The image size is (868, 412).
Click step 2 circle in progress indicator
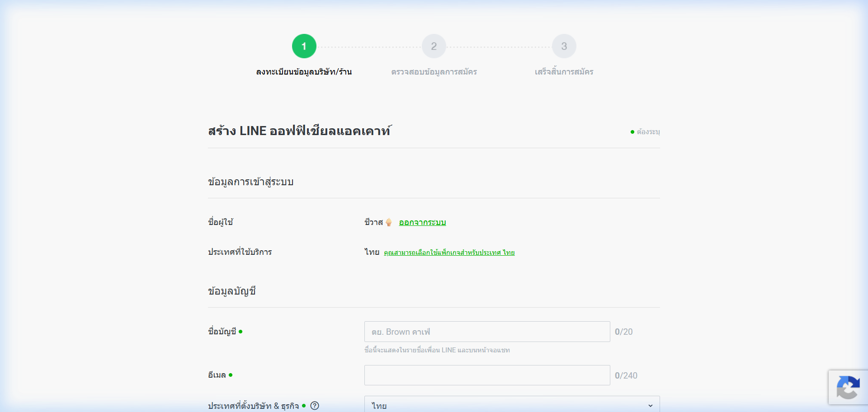434,46
